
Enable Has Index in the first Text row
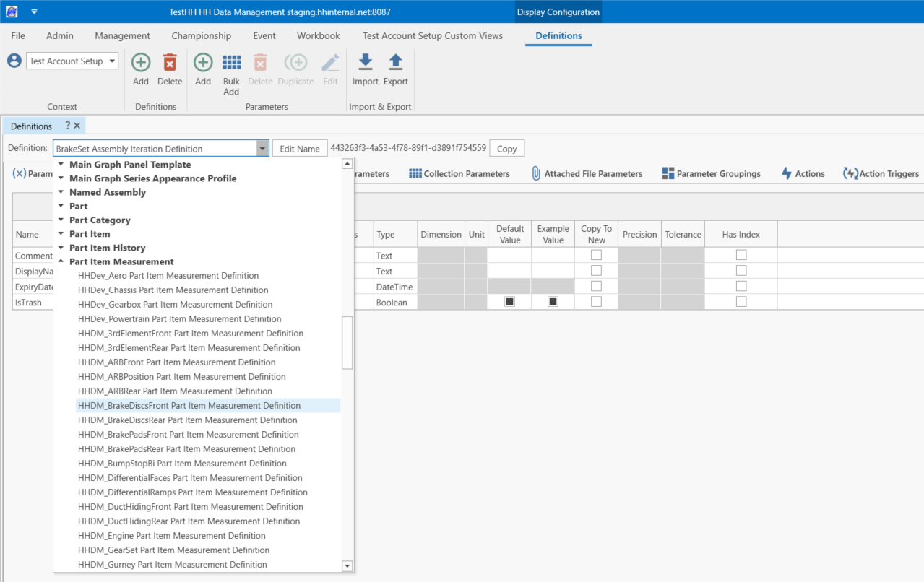pos(741,256)
